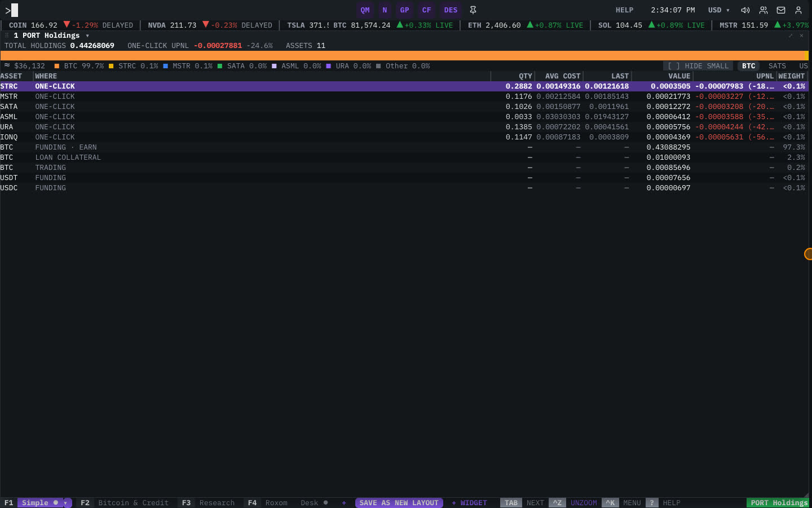The width and height of the screenshot is (812, 508).
Task: Click the orange circle handle at right edge
Action: click(x=808, y=254)
